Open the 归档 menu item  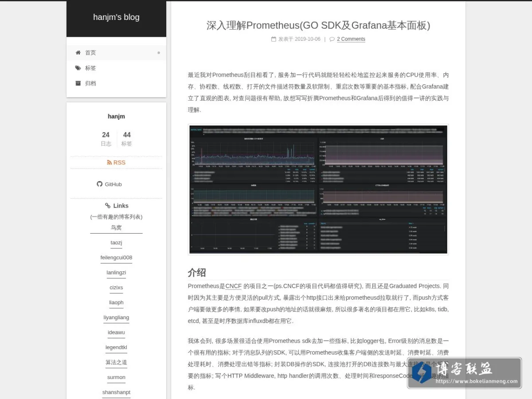click(116, 83)
